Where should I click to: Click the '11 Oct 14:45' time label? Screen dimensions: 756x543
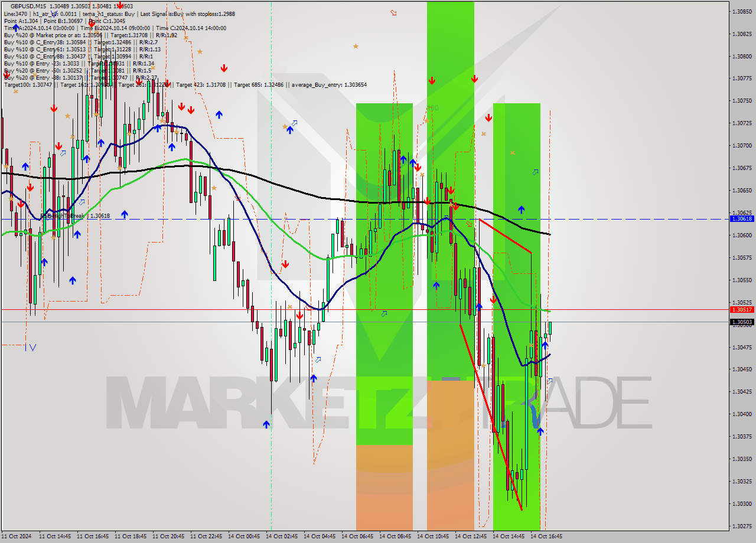click(55, 537)
